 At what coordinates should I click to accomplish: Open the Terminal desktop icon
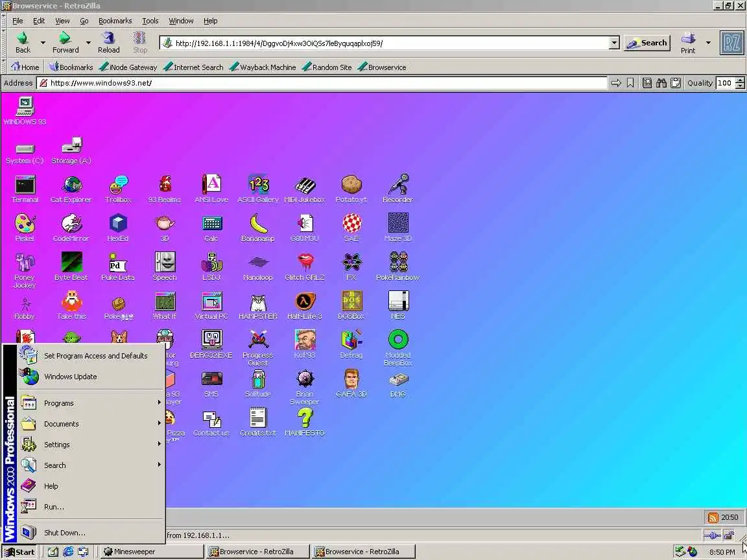click(x=25, y=189)
